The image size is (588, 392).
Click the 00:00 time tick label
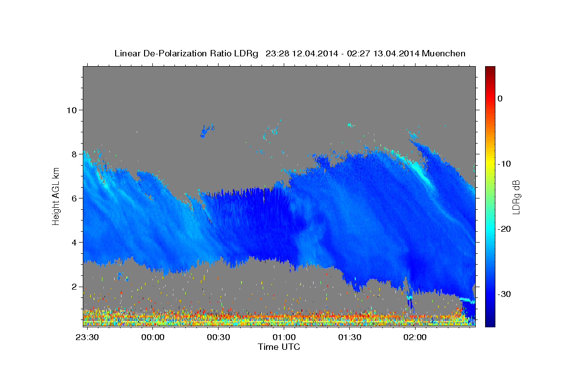(152, 337)
